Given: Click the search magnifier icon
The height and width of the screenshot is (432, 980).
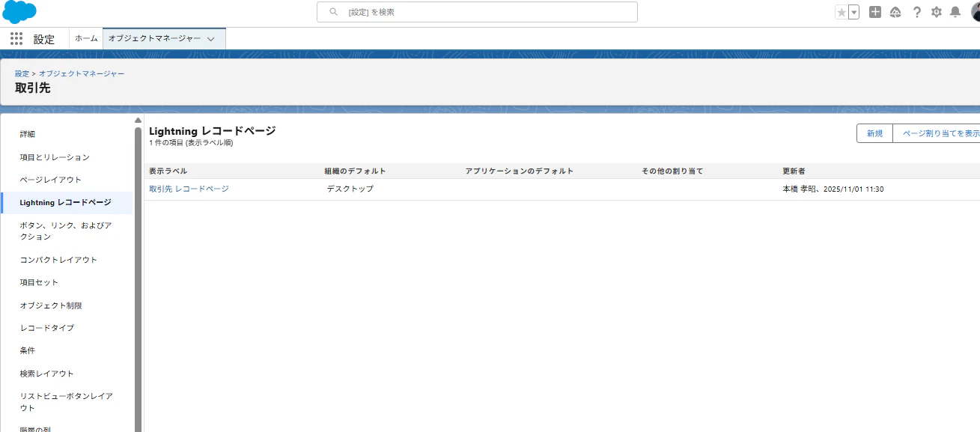Looking at the screenshot, I should 334,12.
